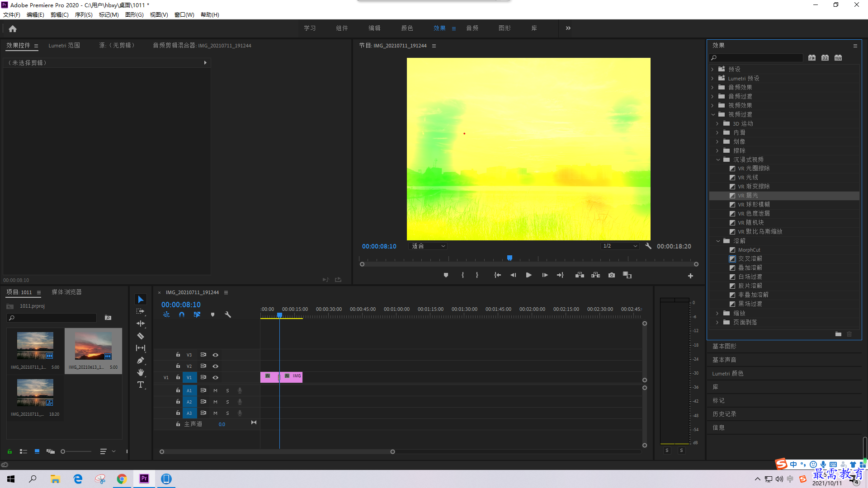
Task: Step forward one frame in Program monitor
Action: [545, 275]
